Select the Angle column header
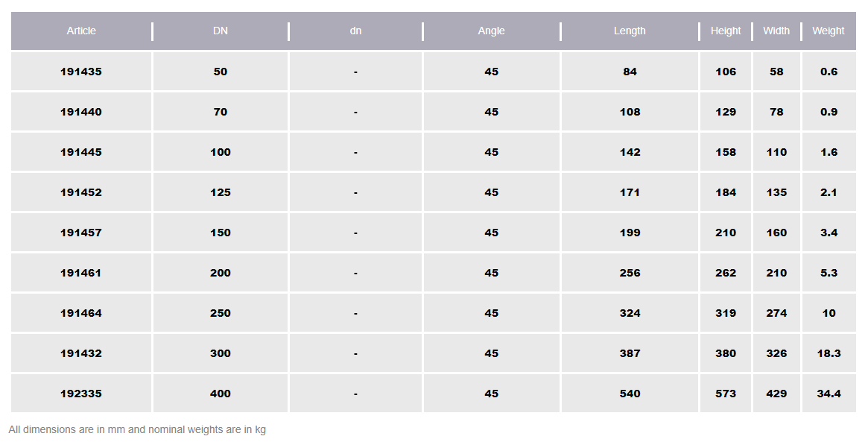868x442 pixels. (491, 31)
